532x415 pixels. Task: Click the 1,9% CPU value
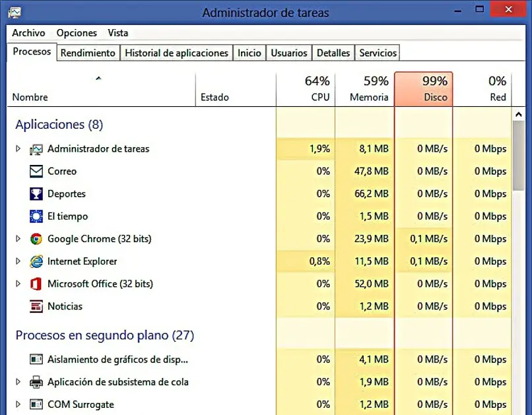point(319,149)
